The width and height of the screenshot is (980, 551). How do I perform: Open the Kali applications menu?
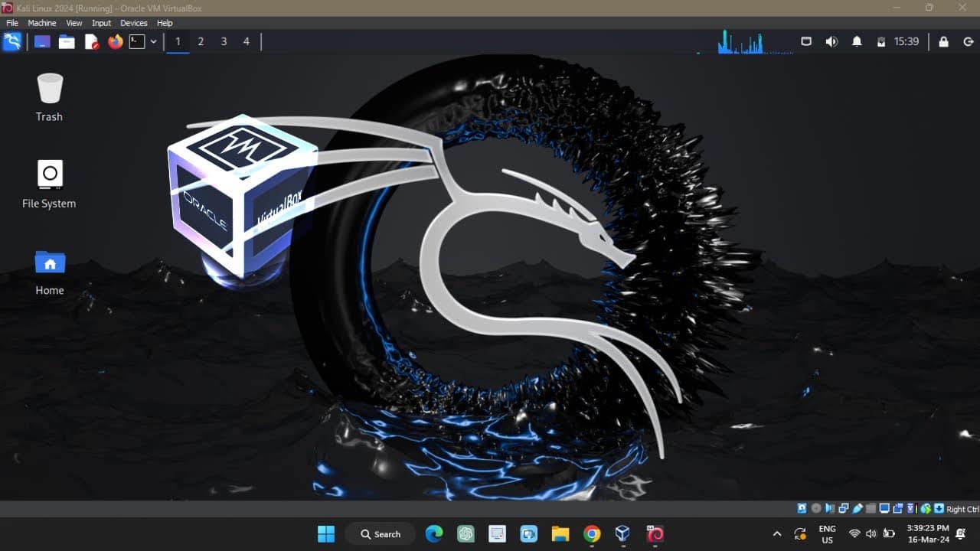click(12, 41)
